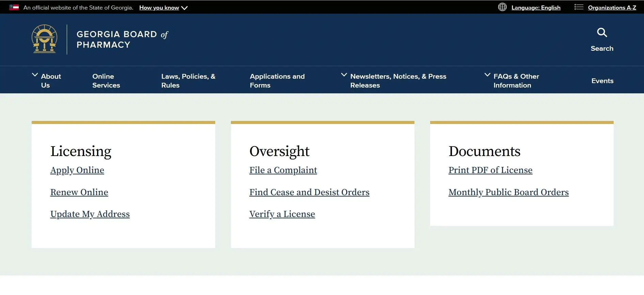Click the Georgia flag icon
Image resolution: width=644 pixels, height=295 pixels.
click(x=14, y=7)
